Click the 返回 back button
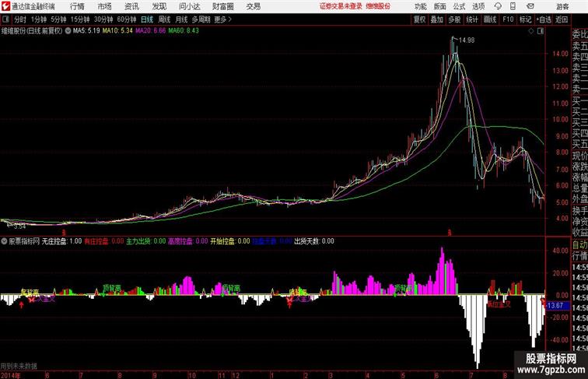 [x=562, y=19]
